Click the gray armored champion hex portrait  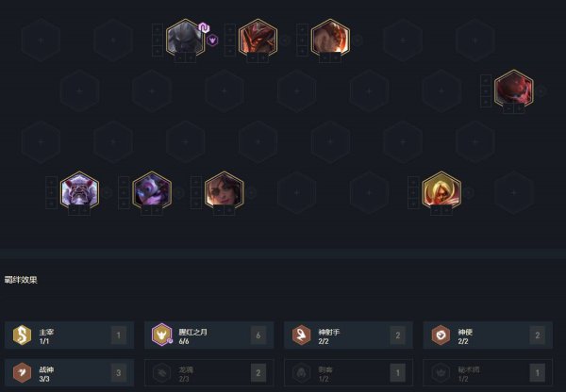pyautogui.click(x=185, y=38)
